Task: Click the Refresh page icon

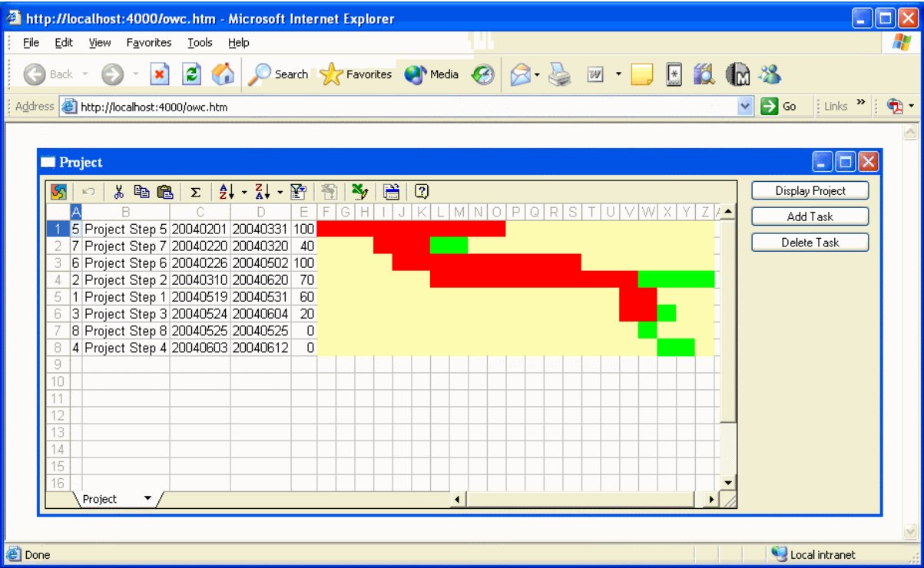Action: pos(191,74)
